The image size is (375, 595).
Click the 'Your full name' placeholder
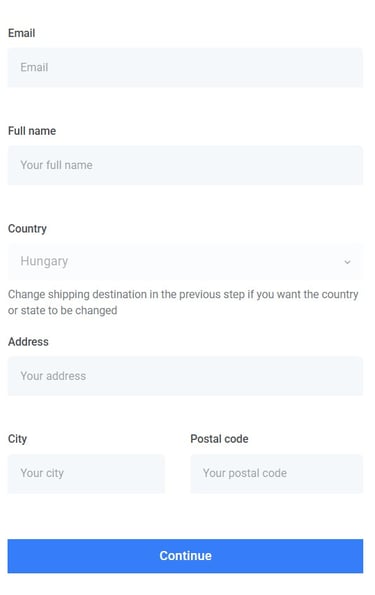57,165
